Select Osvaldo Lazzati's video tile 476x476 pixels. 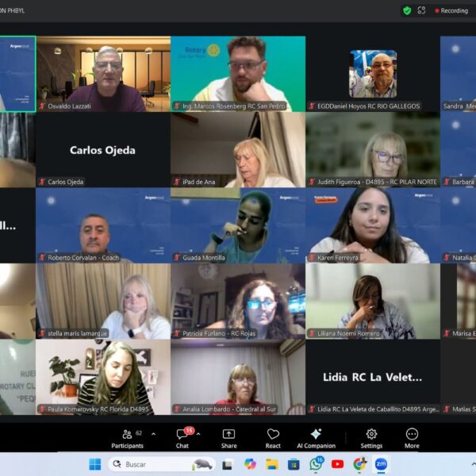click(x=103, y=73)
